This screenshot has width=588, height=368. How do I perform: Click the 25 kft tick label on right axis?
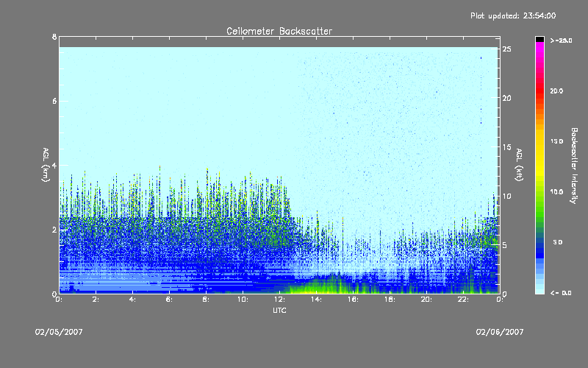click(507, 49)
